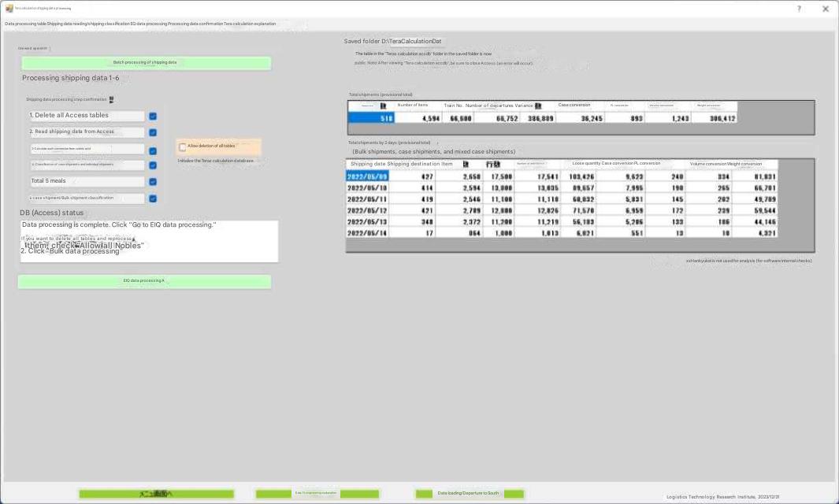Click the help question mark icon

click(799, 9)
